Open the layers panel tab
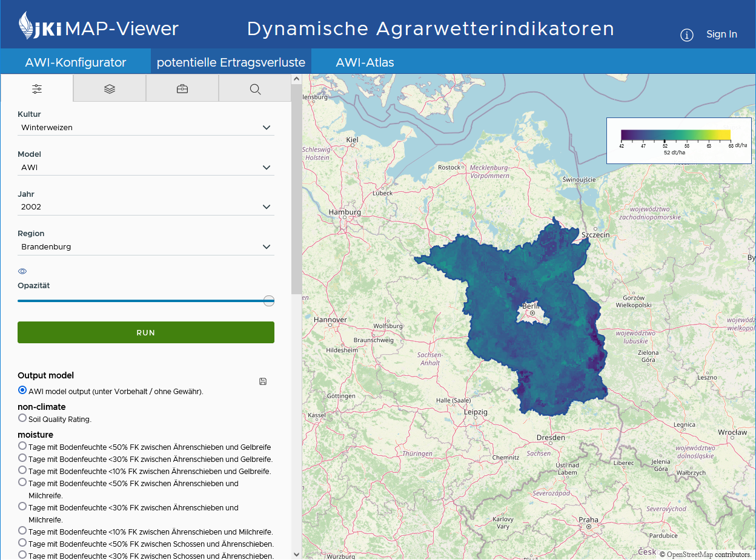Viewport: 756px width, 560px height. 110,89
